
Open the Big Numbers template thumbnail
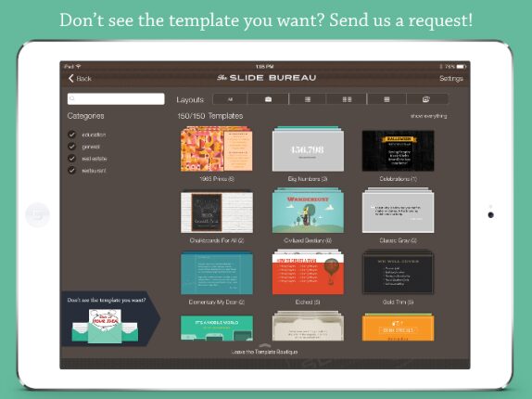(308, 149)
